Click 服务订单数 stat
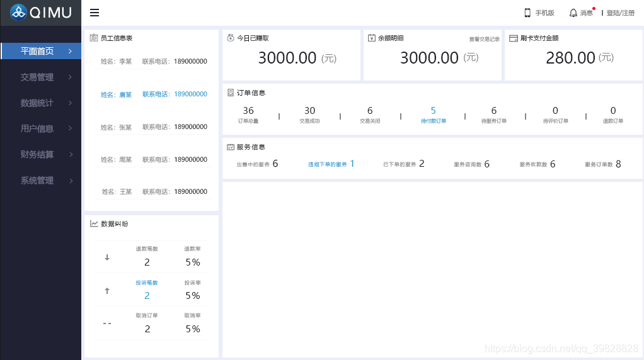This screenshot has height=360, width=644. (x=603, y=164)
